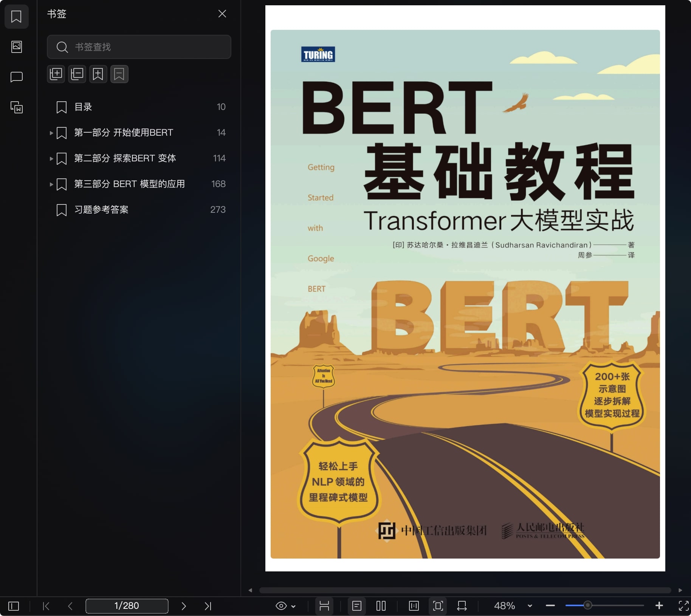
Task: Enter full screen mode
Action: [683, 606]
